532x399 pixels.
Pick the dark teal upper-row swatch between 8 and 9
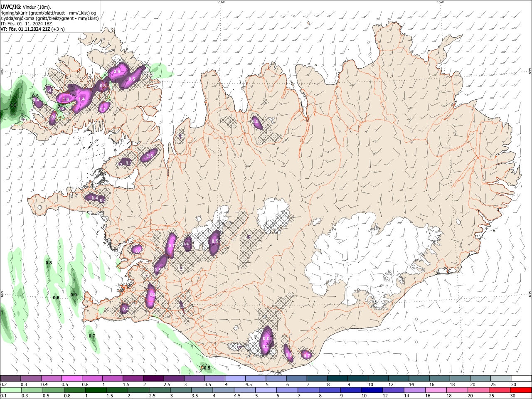pyautogui.click(x=337, y=378)
